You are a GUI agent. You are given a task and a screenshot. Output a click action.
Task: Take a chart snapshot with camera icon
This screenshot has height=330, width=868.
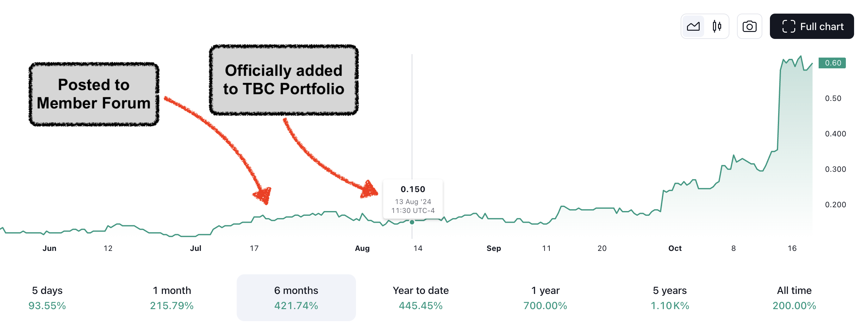[749, 26]
